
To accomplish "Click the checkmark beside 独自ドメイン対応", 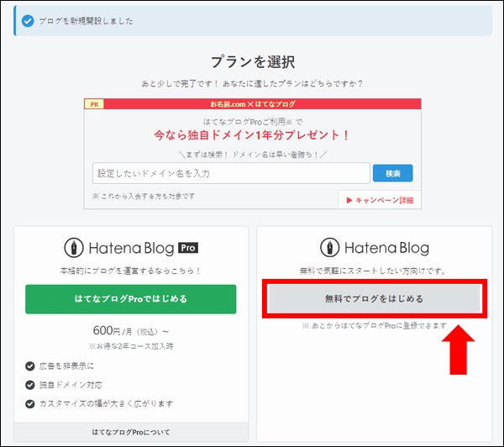I will coord(30,385).
